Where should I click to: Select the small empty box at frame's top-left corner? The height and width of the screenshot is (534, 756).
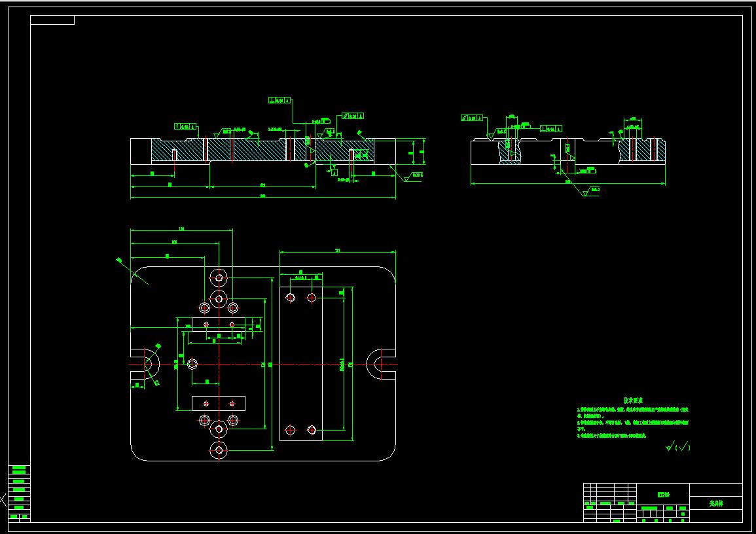pos(52,20)
